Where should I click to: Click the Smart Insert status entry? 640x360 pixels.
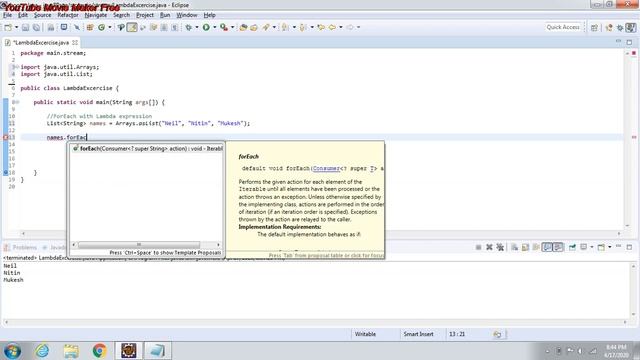[418, 334]
